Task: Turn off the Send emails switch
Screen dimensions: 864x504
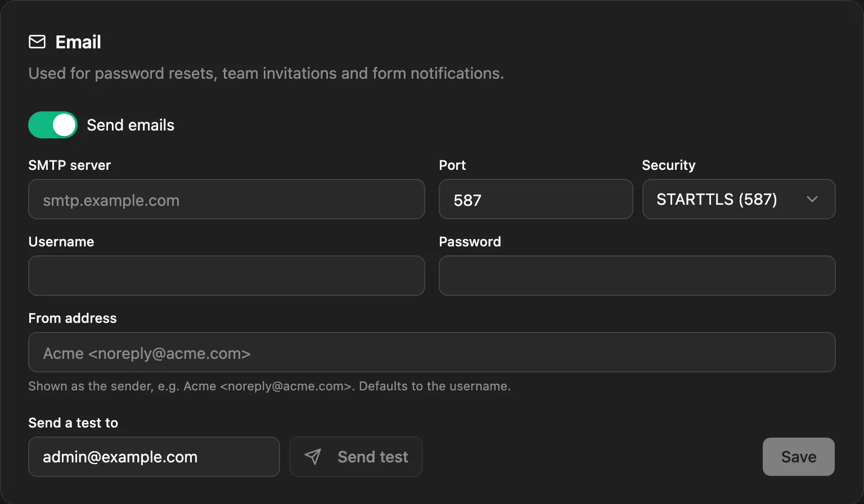Action: pyautogui.click(x=53, y=125)
